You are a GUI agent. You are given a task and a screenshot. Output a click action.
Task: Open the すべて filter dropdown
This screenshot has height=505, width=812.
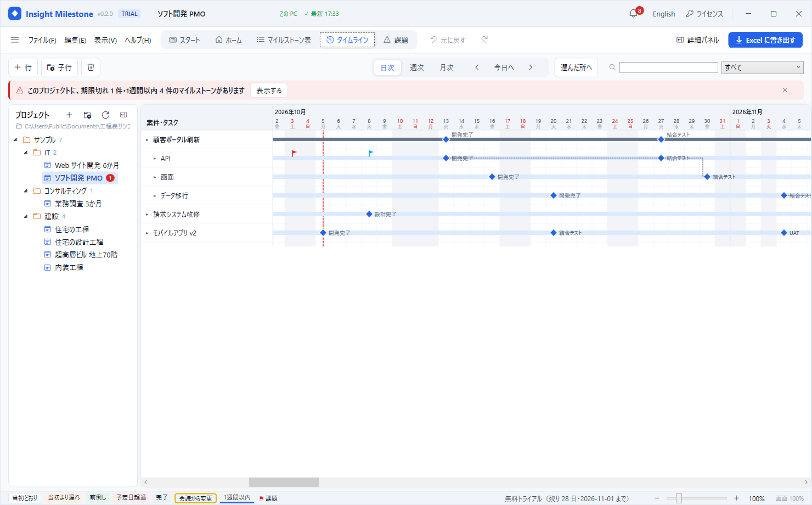(x=763, y=68)
